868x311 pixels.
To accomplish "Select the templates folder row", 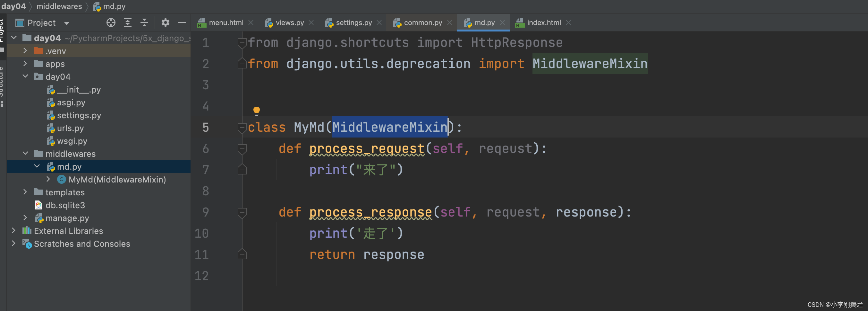I will 99,192.
